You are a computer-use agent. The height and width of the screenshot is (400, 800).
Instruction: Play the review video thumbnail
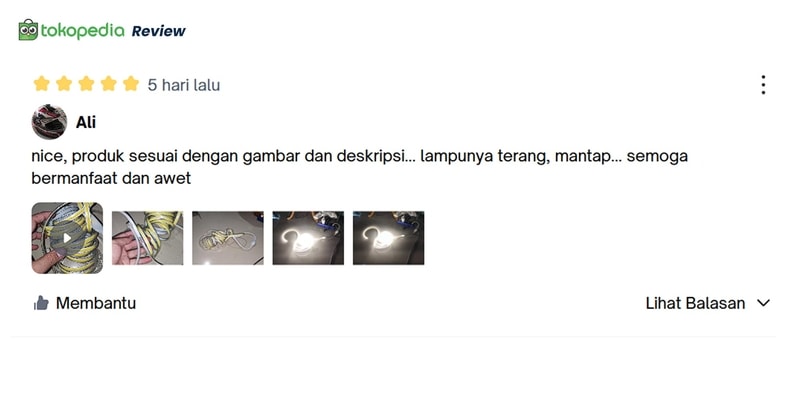tap(67, 238)
